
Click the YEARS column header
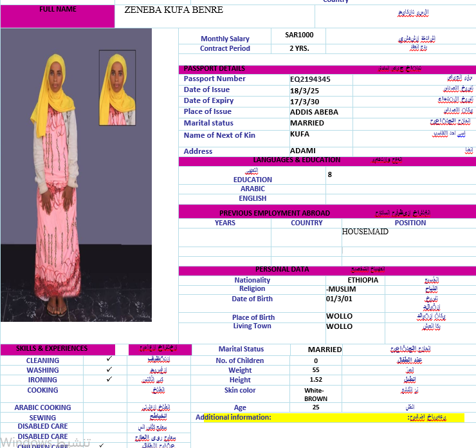pos(225,223)
